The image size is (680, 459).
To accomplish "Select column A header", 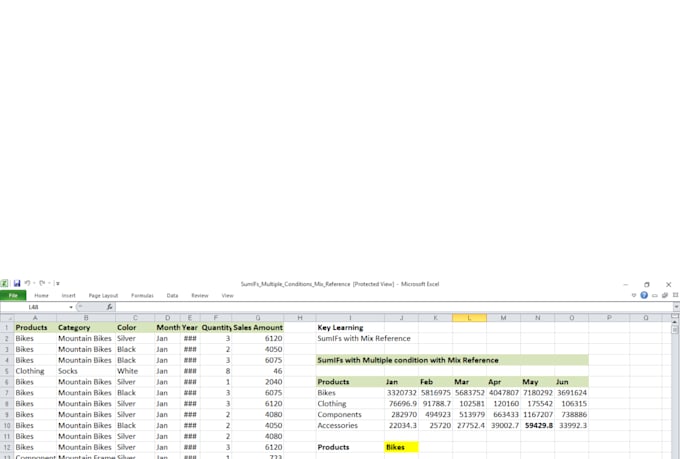I will pyautogui.click(x=35, y=318).
